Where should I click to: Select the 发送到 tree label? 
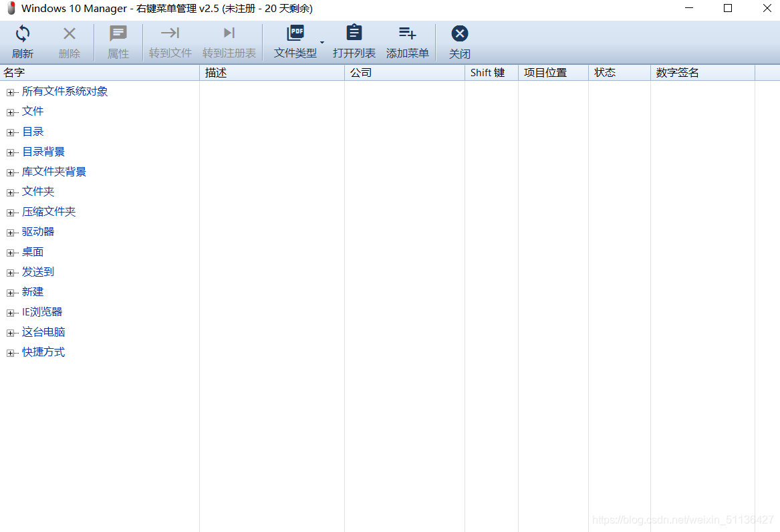pyautogui.click(x=38, y=272)
